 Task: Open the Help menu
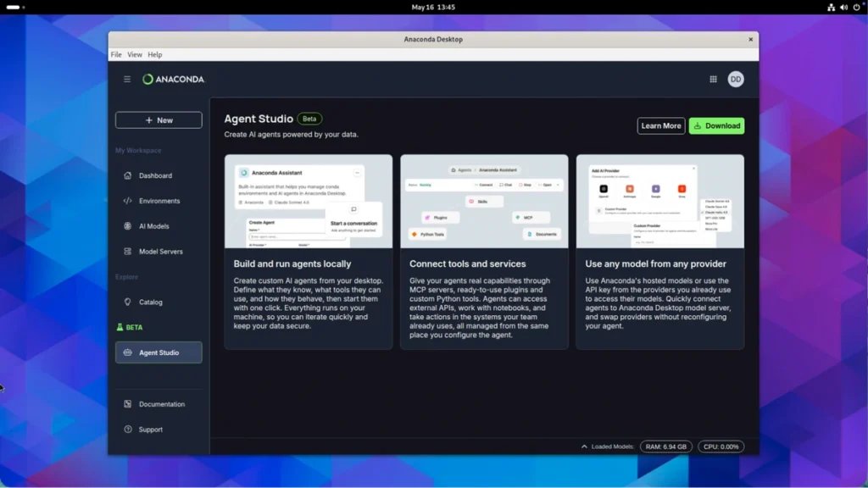pyautogui.click(x=155, y=55)
